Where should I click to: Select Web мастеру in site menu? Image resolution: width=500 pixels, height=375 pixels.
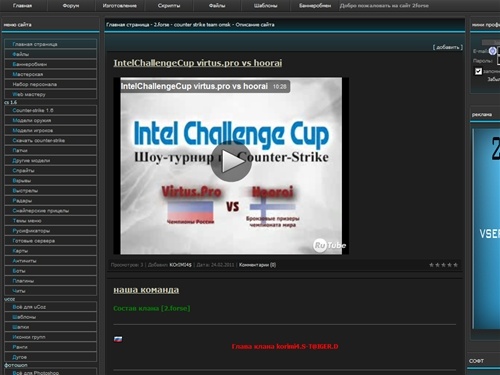tap(51, 94)
